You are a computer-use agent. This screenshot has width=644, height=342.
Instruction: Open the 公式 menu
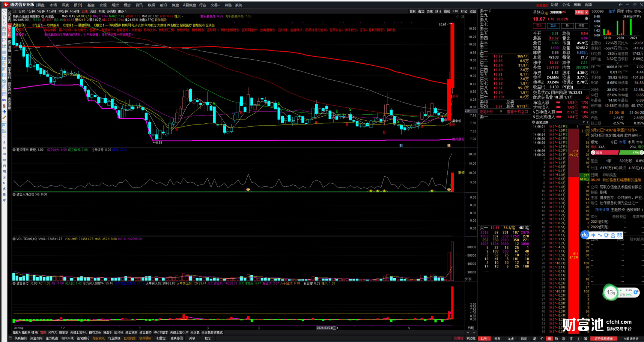point(566,5)
